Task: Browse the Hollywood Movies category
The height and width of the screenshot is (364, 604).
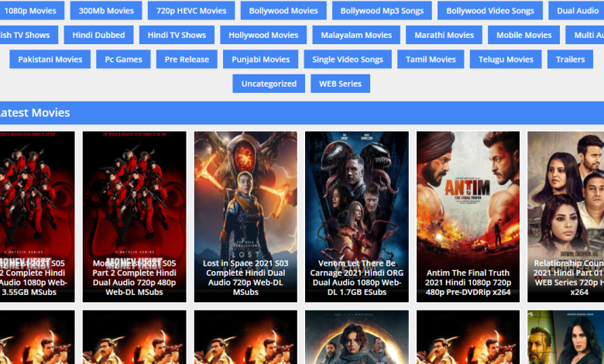Action: point(263,35)
